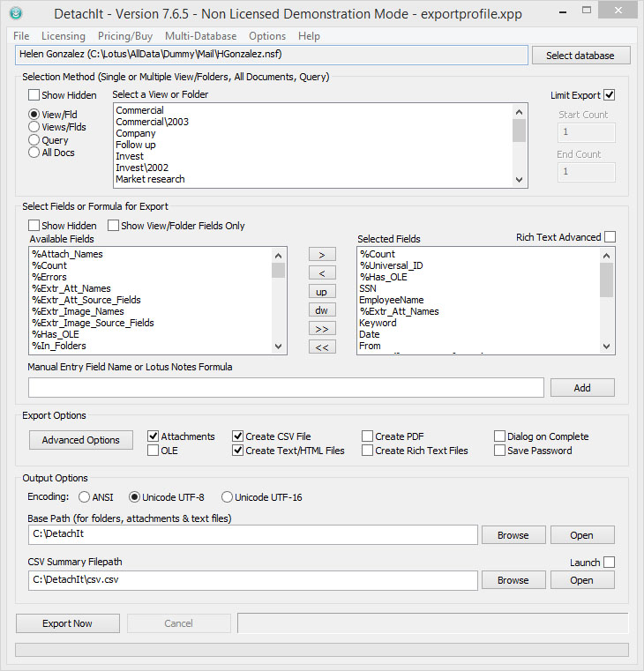
Task: Toggle Show Hidden in Selection Method
Action: [34, 94]
